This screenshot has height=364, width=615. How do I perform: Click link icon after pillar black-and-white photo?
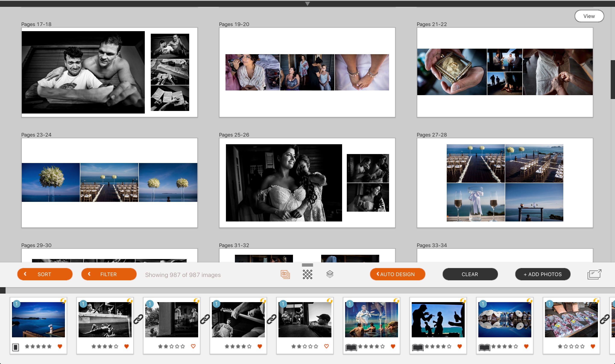click(x=205, y=319)
